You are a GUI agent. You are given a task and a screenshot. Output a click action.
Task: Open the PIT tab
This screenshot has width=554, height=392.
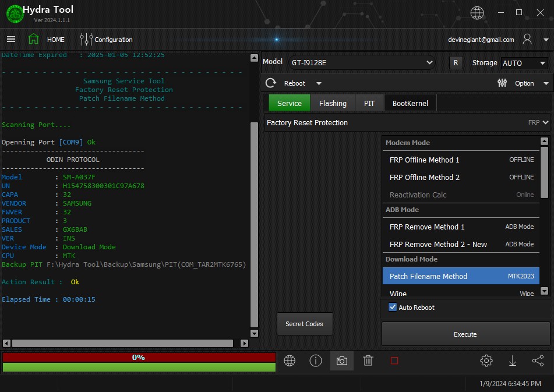369,103
